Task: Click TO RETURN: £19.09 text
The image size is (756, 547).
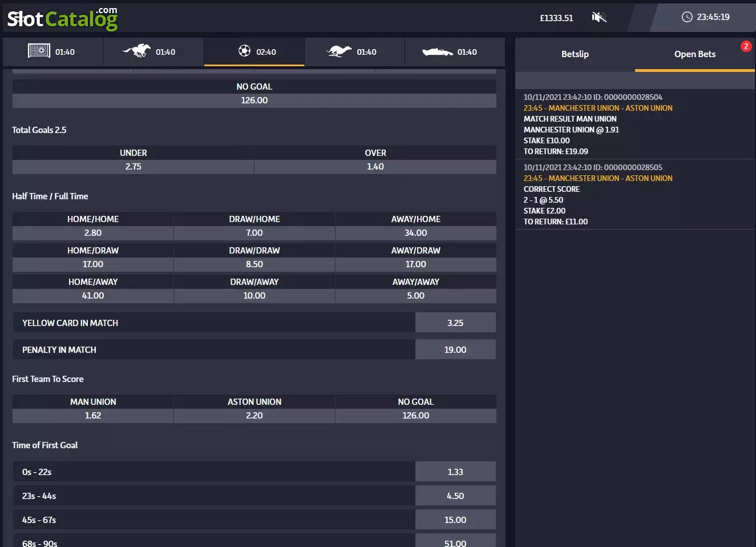Action: click(x=556, y=151)
